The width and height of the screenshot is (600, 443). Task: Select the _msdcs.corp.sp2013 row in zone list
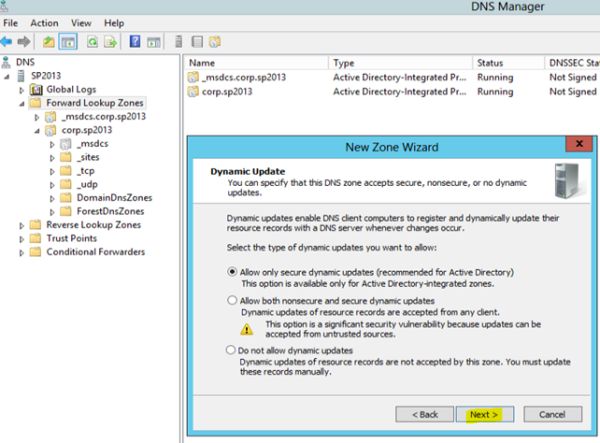(x=393, y=77)
